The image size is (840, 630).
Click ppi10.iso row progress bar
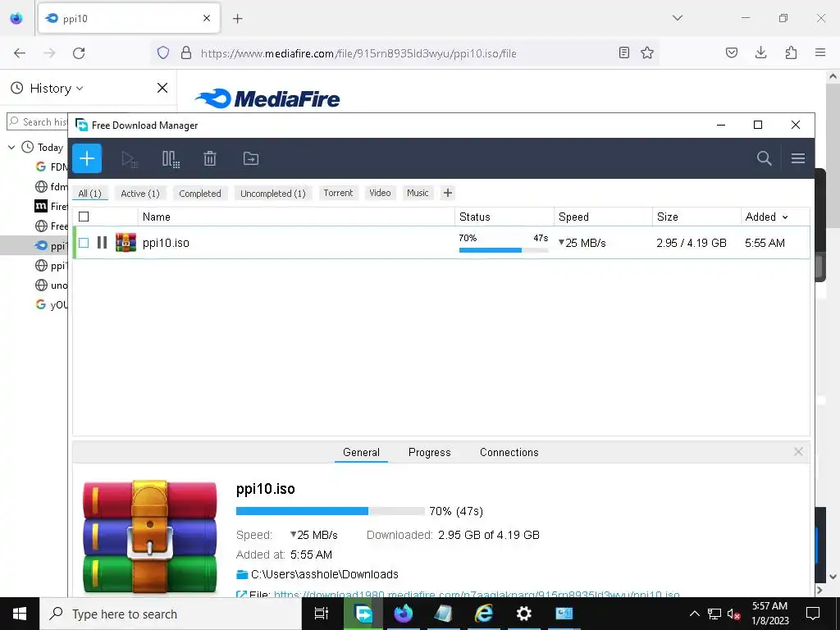pos(504,250)
